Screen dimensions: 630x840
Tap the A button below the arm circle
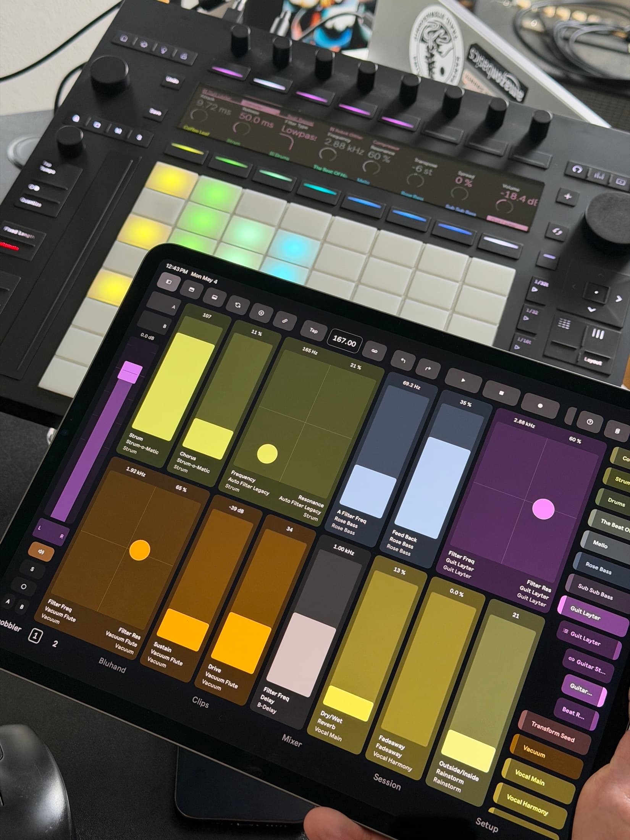point(8,601)
